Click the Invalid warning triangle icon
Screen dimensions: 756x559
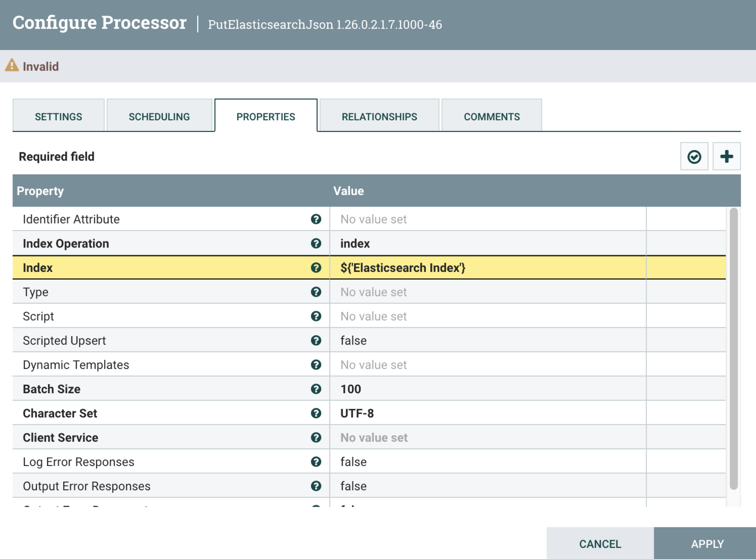point(12,65)
